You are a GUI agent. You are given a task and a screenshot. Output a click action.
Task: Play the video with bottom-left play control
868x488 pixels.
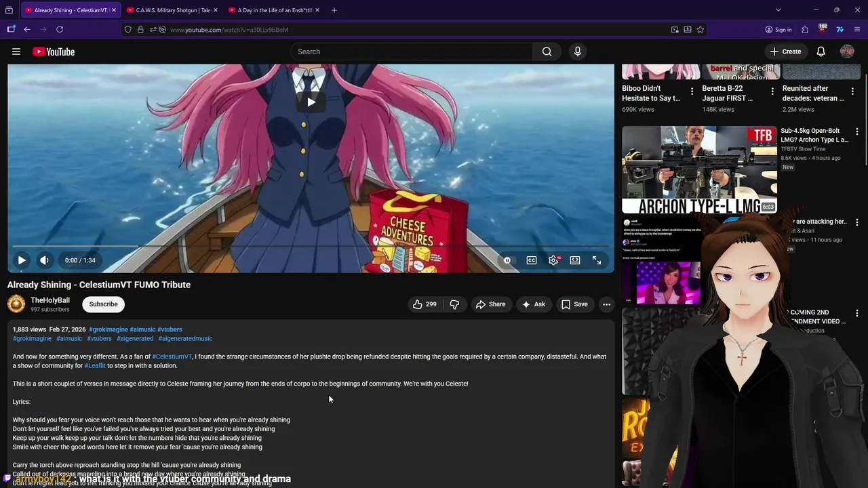(22, 260)
